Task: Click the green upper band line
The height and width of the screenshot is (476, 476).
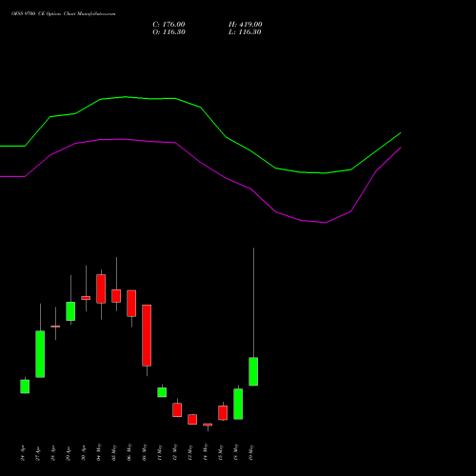Action: (x=201, y=108)
